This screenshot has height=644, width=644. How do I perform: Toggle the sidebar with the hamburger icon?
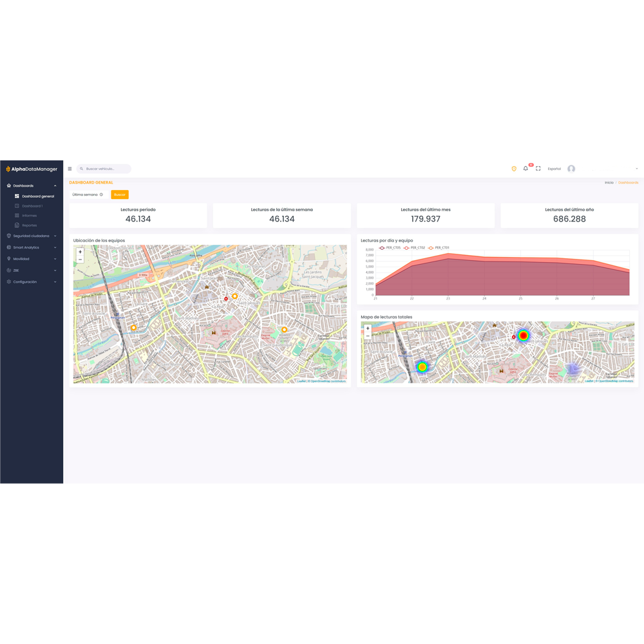point(69,169)
